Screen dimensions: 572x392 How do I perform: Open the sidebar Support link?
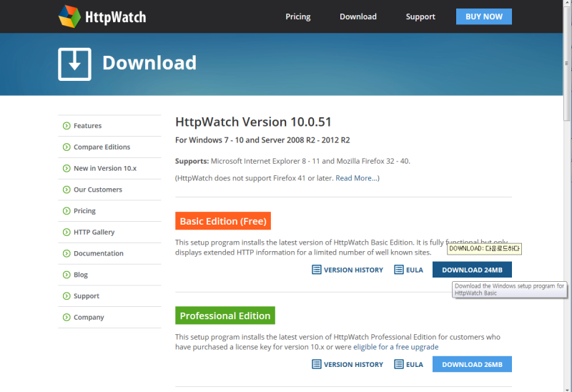[87, 296]
